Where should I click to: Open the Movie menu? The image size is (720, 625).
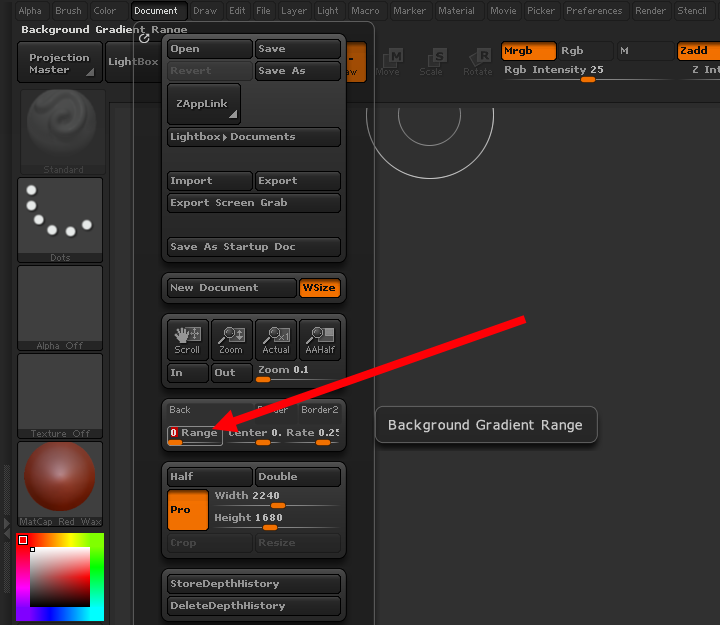(503, 11)
